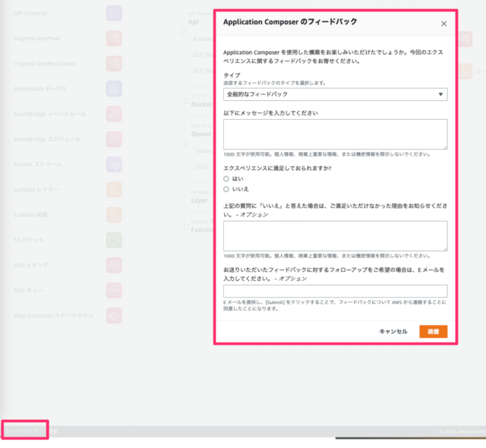Viewport: 486px width, 448px height.
Task: Select the Cognito UserPool resource icon
Action: [114, 39]
